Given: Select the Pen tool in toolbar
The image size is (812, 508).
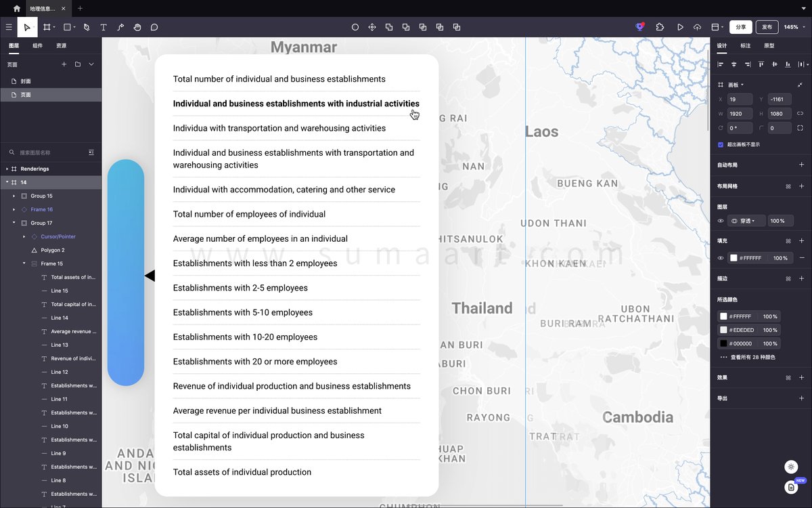Looking at the screenshot, I should pyautogui.click(x=87, y=27).
